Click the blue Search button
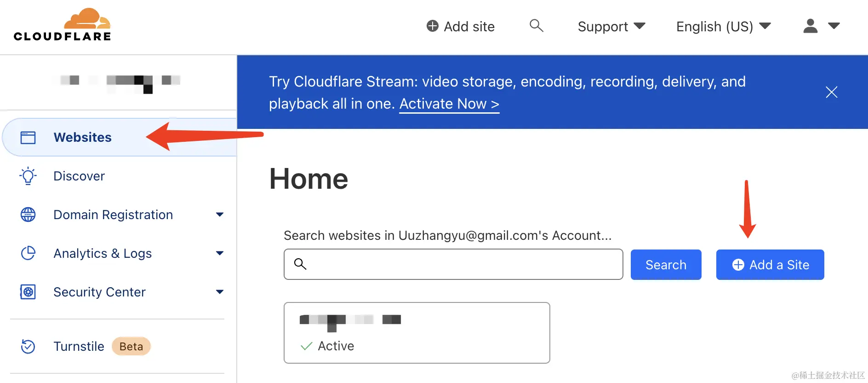This screenshot has width=868, height=383. point(666,265)
